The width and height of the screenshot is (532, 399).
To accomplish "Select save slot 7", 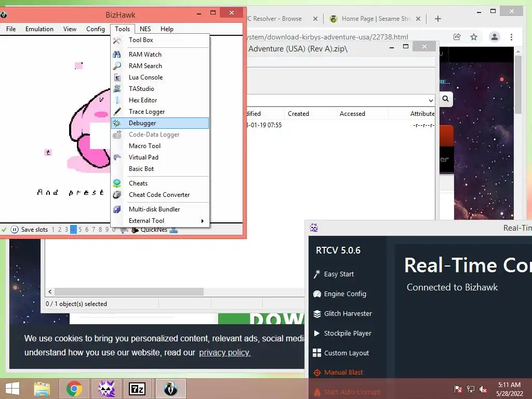I will pyautogui.click(x=94, y=230).
